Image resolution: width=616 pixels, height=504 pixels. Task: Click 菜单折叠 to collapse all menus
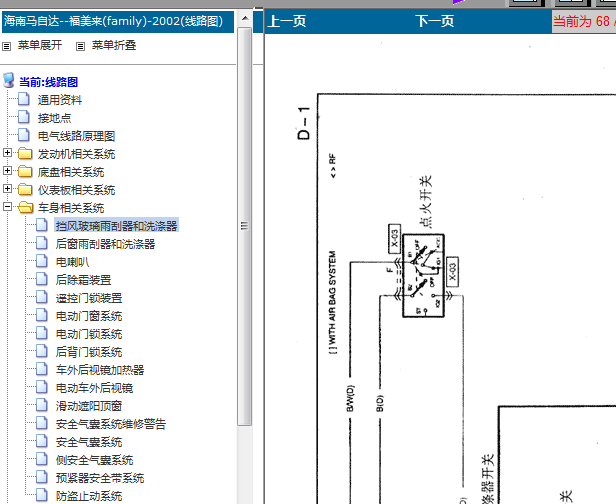click(x=114, y=45)
